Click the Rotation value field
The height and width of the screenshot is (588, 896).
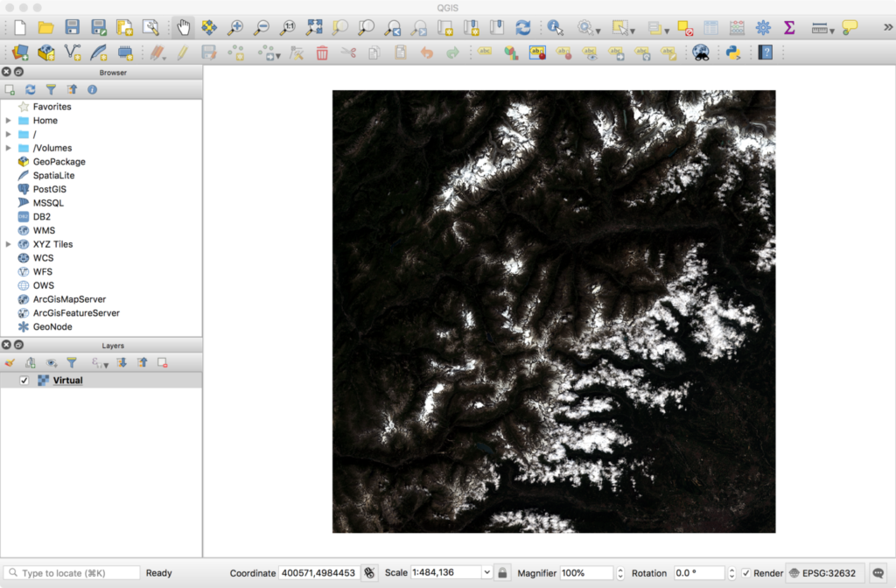coord(698,573)
